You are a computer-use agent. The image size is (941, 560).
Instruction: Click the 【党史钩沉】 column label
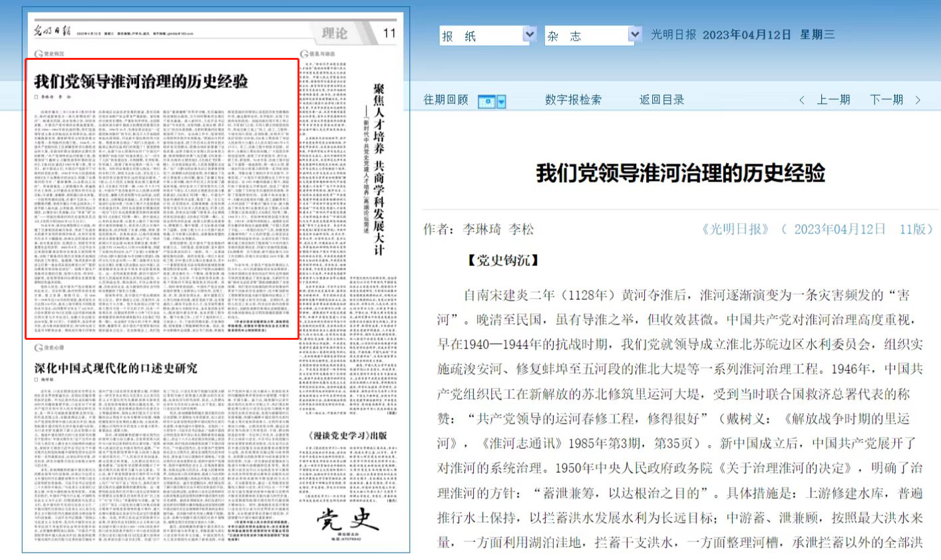[x=502, y=261]
